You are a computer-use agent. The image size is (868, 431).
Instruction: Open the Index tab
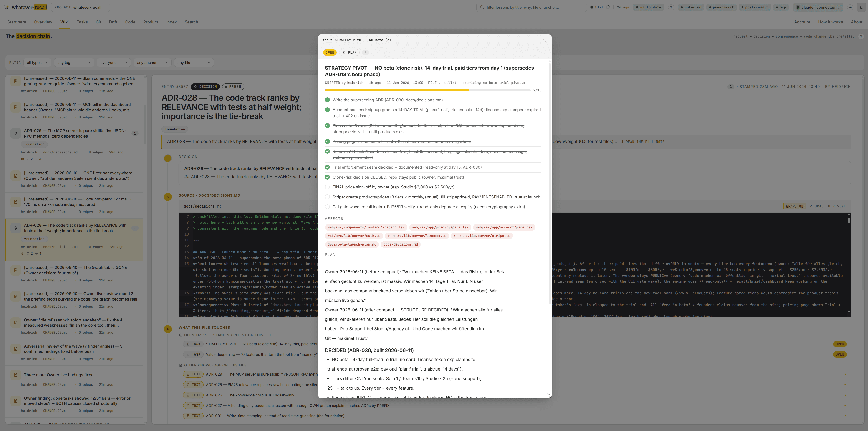pos(171,22)
